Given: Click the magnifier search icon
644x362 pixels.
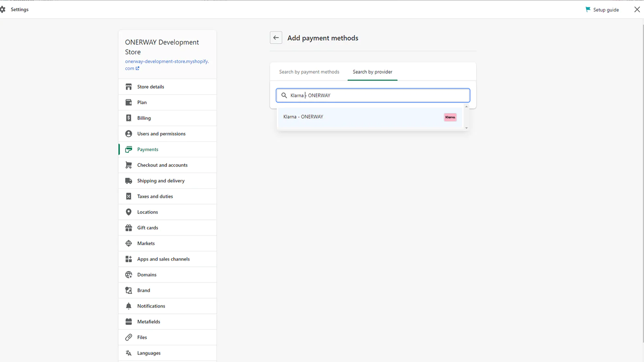Looking at the screenshot, I should 284,95.
